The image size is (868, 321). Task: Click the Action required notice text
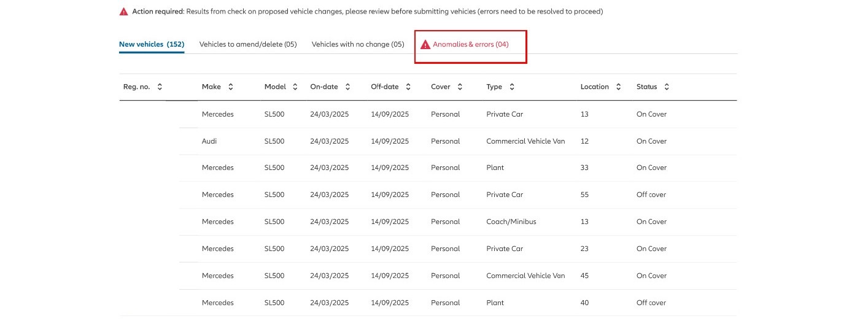(368, 12)
